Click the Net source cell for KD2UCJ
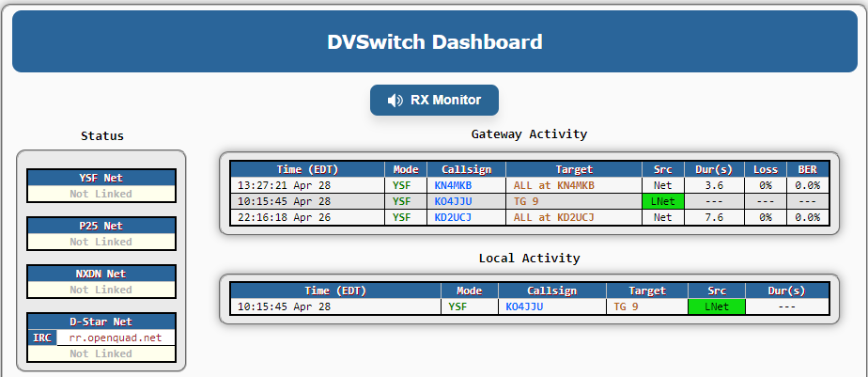This screenshot has width=868, height=377. click(663, 217)
